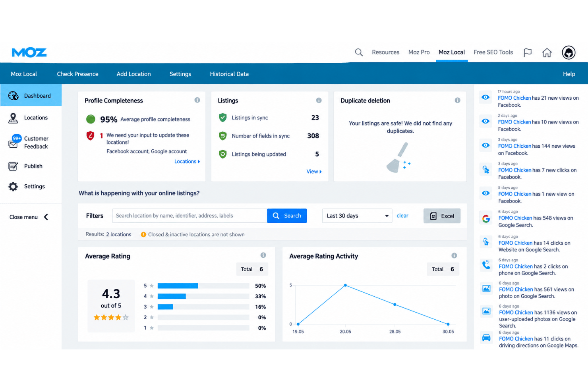Image resolution: width=588 pixels, height=392 pixels.
Task: Click the Moz logo
Action: click(29, 52)
